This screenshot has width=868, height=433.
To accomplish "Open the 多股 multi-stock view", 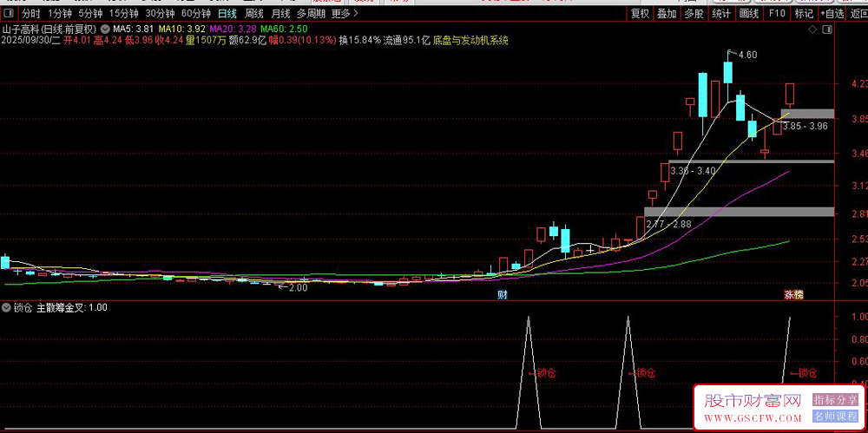I will tap(694, 13).
